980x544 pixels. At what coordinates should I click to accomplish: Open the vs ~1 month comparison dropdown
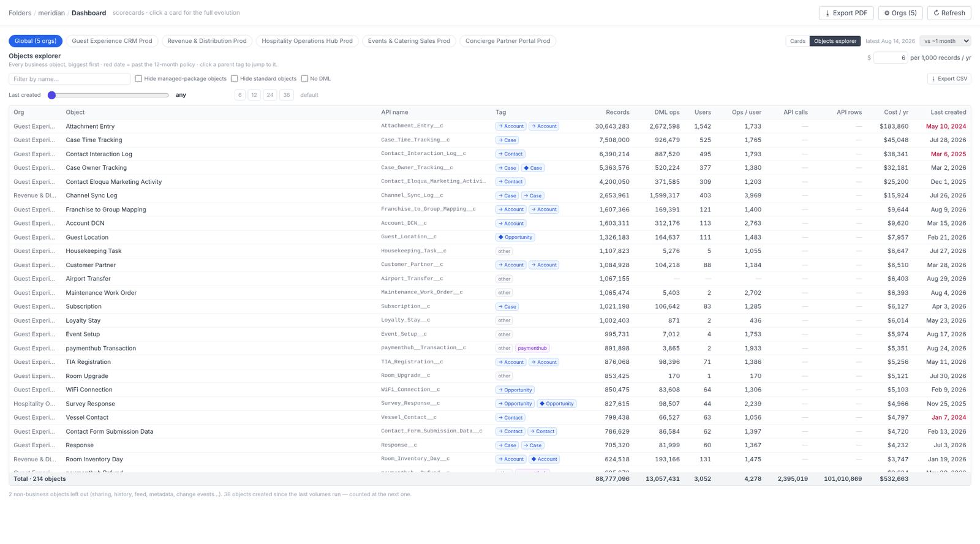pos(946,41)
